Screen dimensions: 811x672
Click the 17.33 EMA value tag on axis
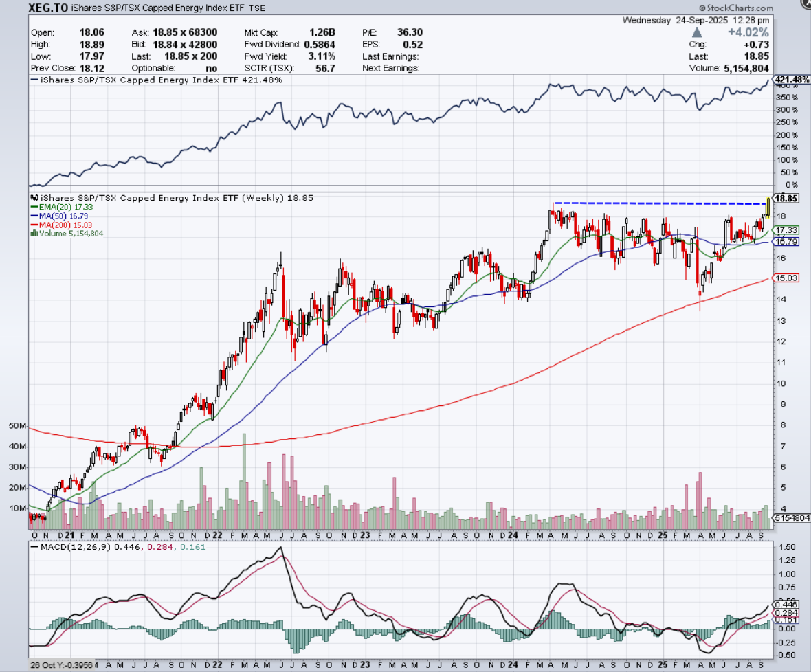pos(788,230)
